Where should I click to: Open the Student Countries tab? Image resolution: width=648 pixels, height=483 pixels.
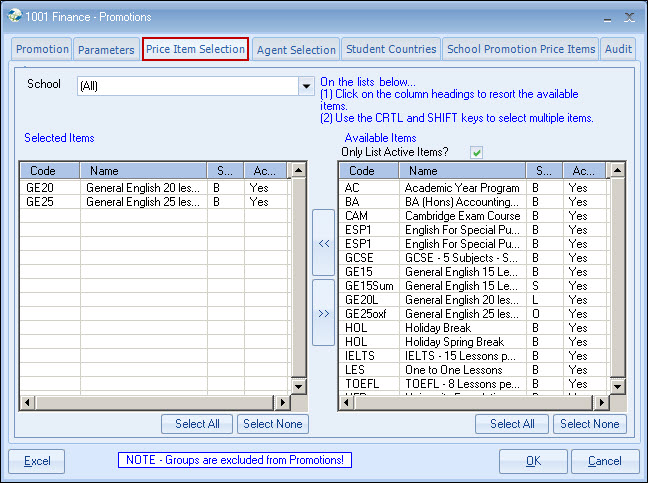coord(391,49)
